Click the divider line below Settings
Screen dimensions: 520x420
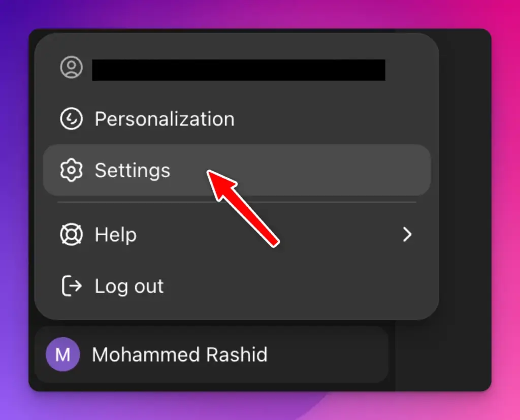click(237, 202)
